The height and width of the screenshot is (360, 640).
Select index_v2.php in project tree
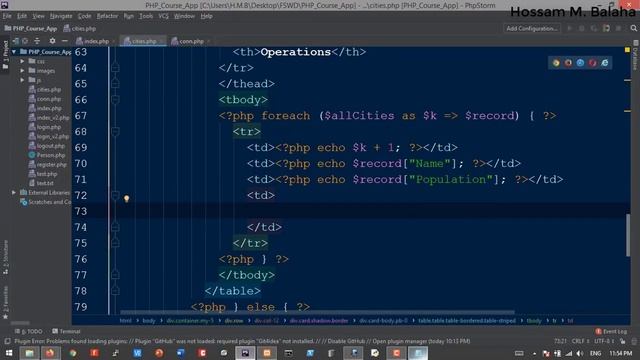[49, 118]
